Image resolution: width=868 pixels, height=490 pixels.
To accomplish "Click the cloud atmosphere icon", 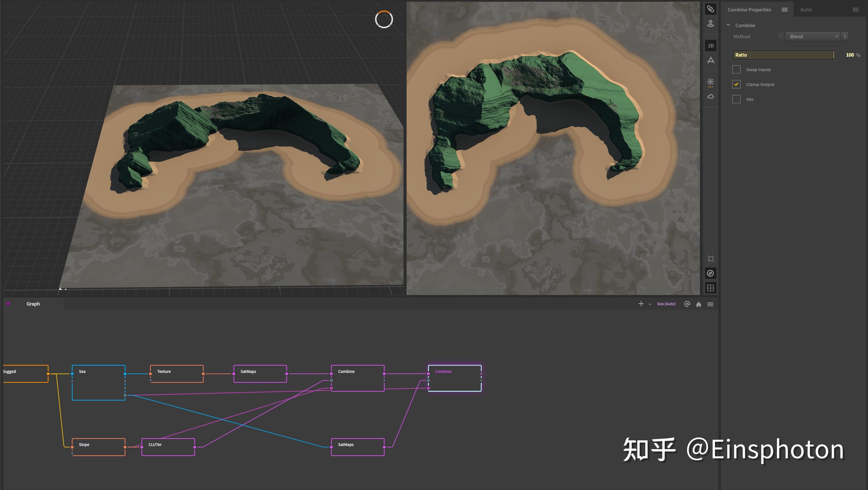I will [x=710, y=97].
